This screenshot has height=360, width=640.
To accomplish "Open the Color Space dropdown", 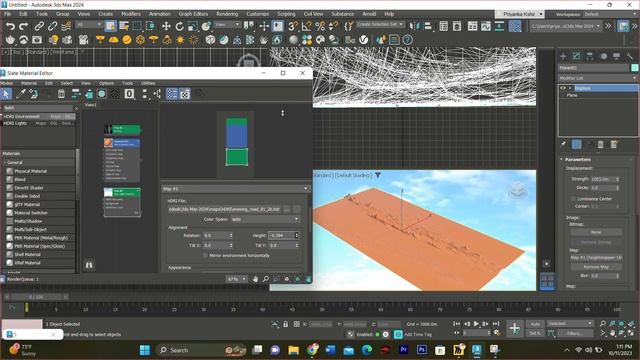I will point(265,219).
